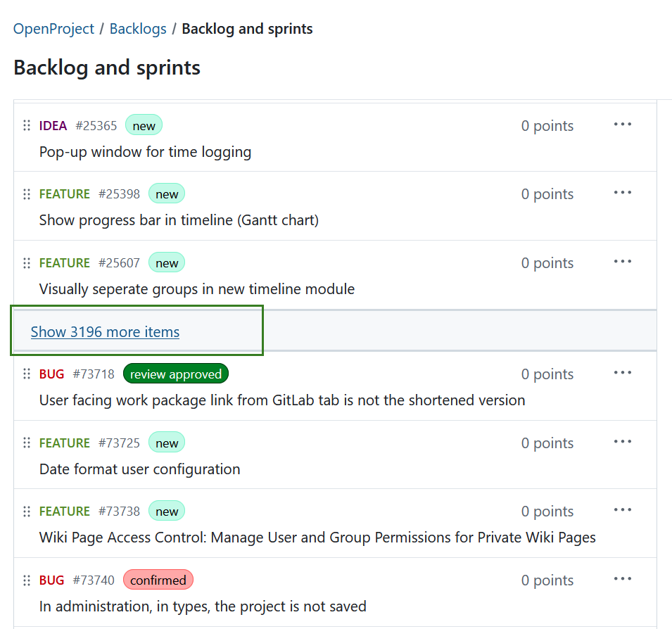Click the drag handle beside IDEA #25365

(x=27, y=125)
